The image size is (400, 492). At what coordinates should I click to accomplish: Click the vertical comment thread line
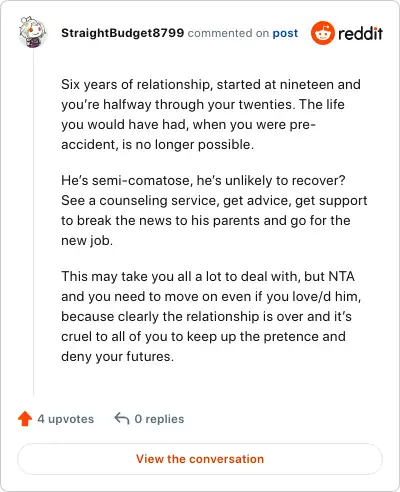point(33,223)
